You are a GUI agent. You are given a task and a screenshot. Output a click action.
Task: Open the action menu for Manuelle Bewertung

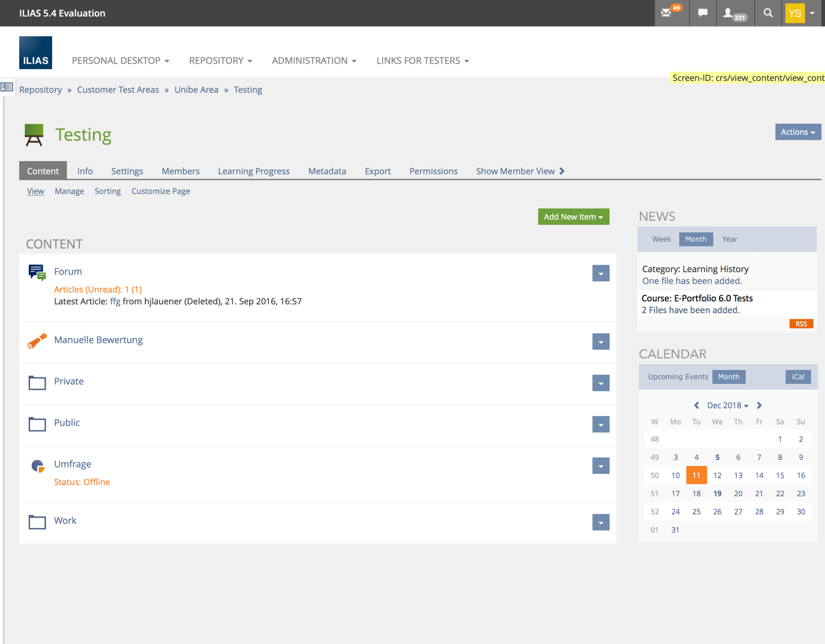pos(601,342)
